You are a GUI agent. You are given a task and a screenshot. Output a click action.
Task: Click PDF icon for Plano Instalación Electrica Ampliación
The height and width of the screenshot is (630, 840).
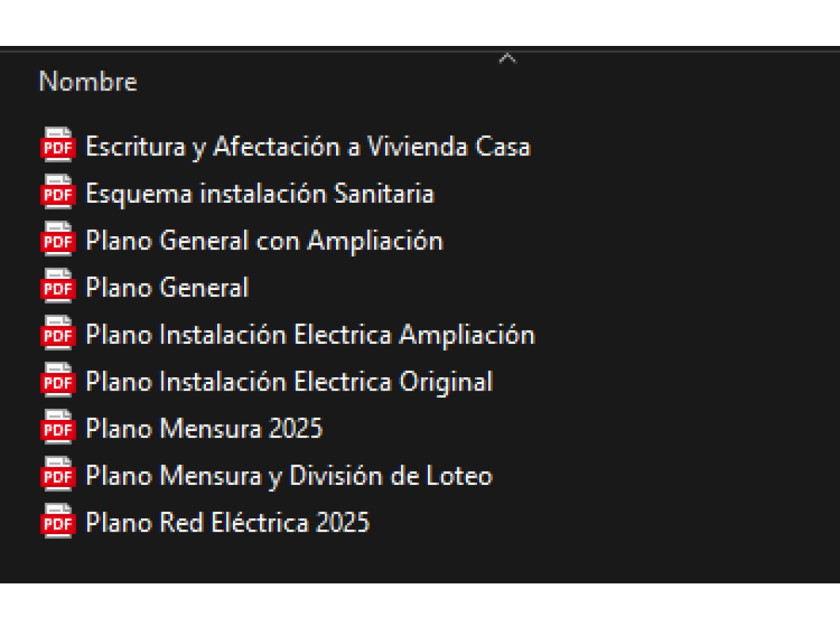coord(58,335)
